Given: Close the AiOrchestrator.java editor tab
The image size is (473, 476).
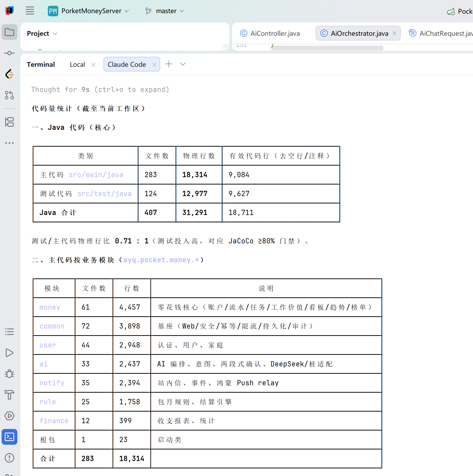Looking at the screenshot, I should [x=394, y=33].
